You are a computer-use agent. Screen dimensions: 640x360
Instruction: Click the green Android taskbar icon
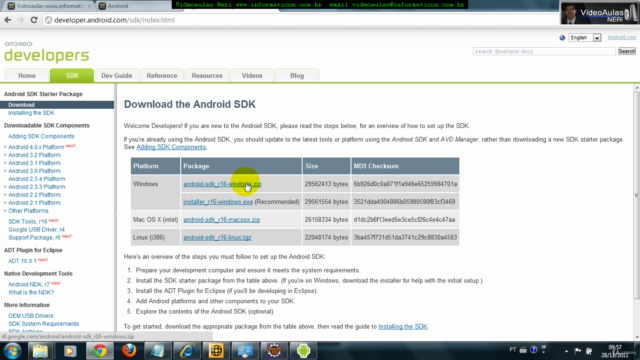click(303, 351)
